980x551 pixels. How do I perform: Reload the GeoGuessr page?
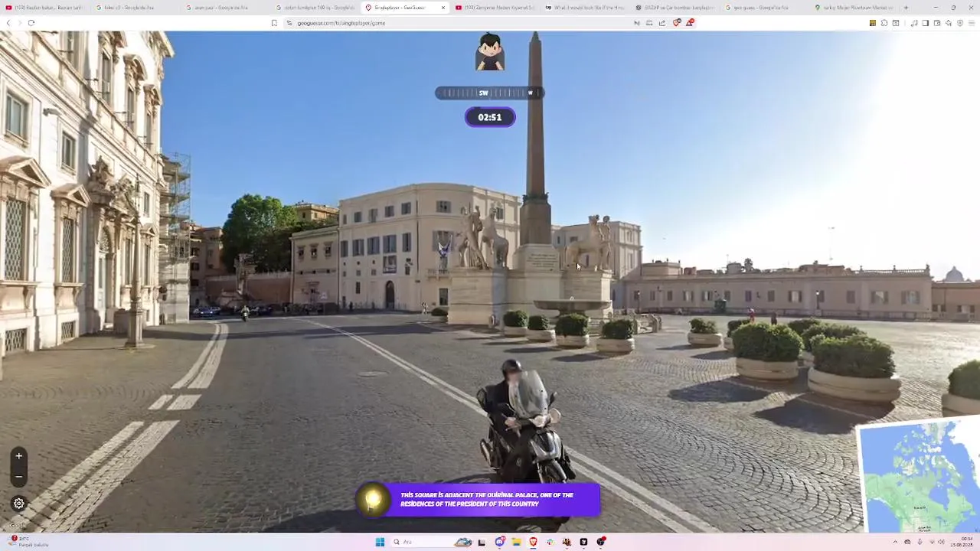31,23
